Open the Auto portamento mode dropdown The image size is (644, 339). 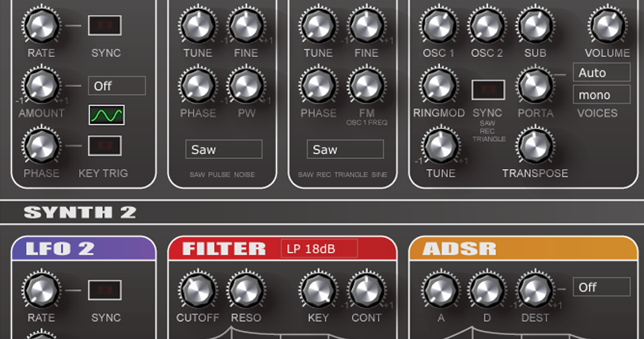[601, 73]
